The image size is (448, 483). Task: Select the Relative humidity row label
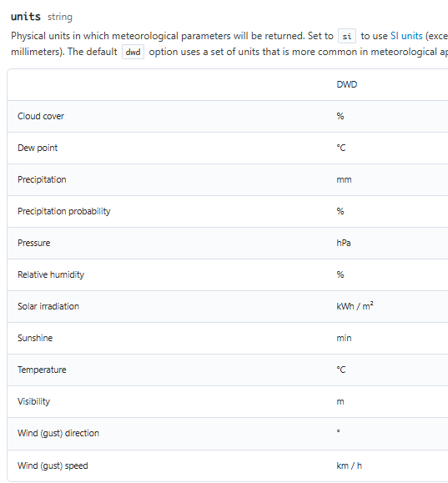(x=51, y=274)
